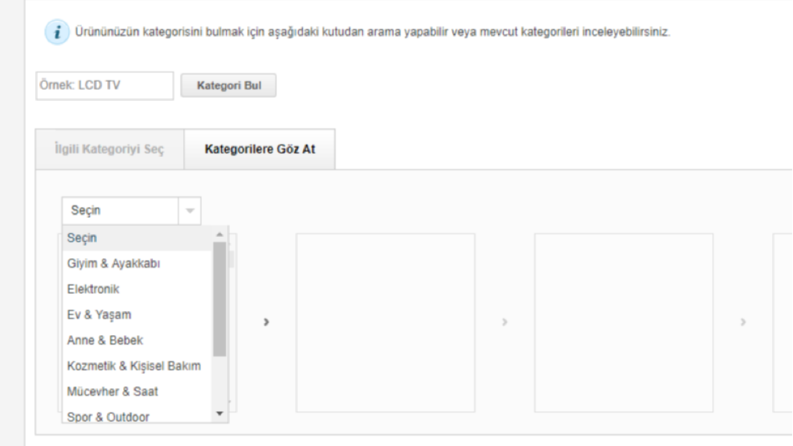Screen dimensions: 793x446
Task: Select Anne & Bebek category
Action: click(137, 340)
